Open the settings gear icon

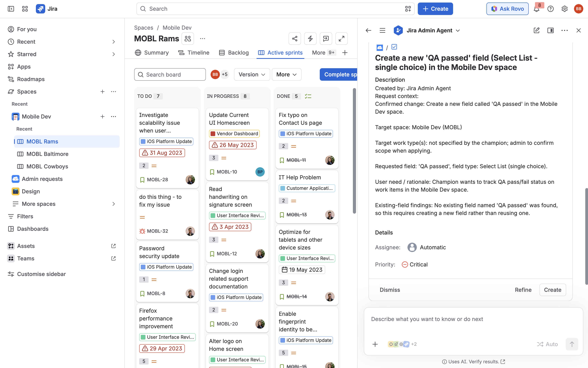(564, 9)
